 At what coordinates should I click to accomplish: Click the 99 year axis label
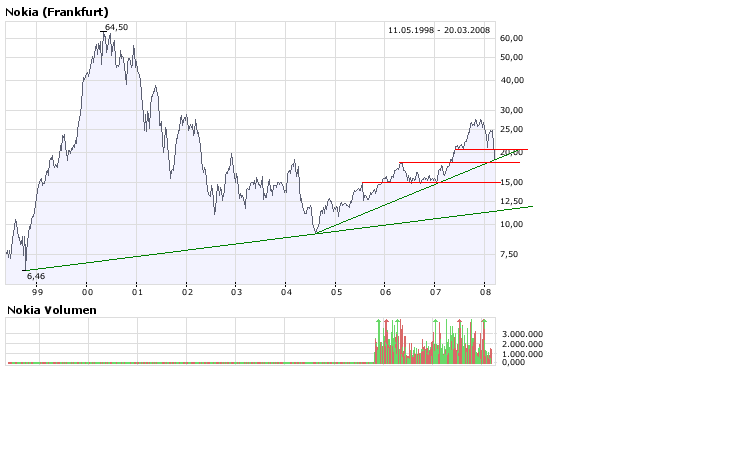pos(37,292)
